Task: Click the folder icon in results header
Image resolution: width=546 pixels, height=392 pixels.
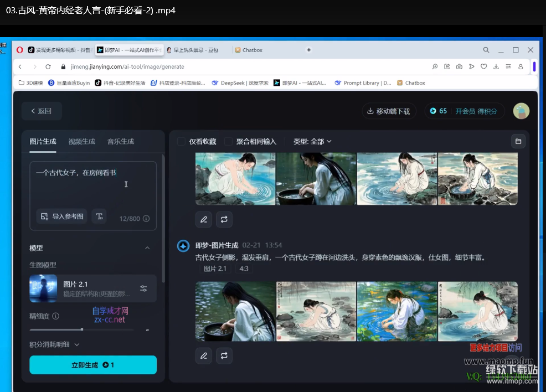Action: [x=518, y=141]
